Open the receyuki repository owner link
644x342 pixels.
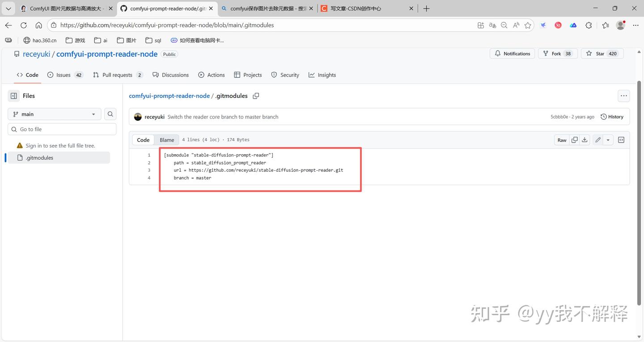36,54
